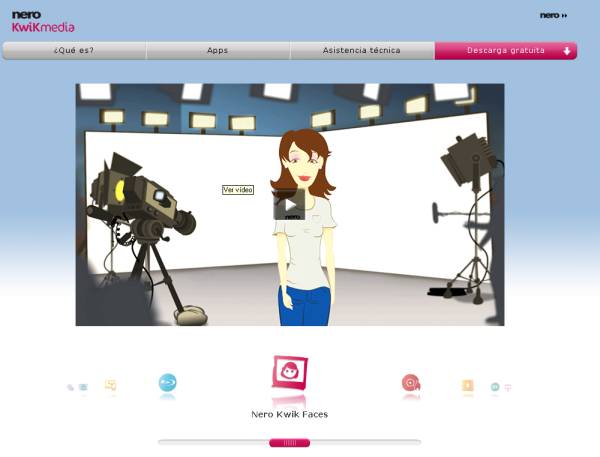Play the video in the studio preview
This screenshot has height=457, width=600.
[289, 205]
